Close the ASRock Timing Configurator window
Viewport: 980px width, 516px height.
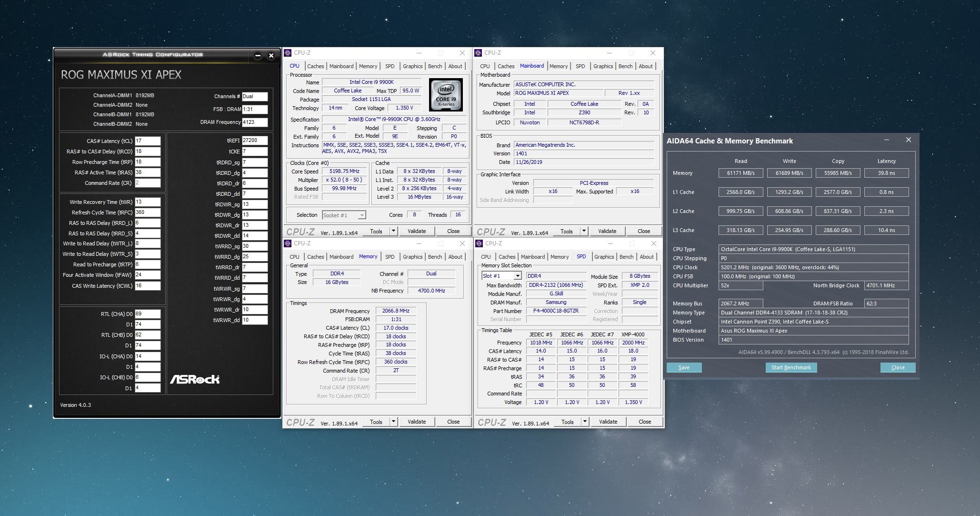tap(271, 56)
